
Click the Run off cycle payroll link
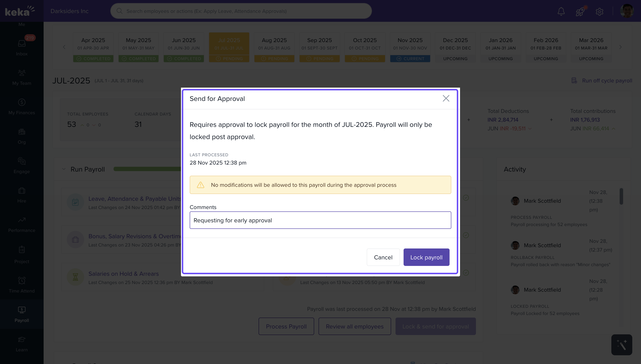607,80
